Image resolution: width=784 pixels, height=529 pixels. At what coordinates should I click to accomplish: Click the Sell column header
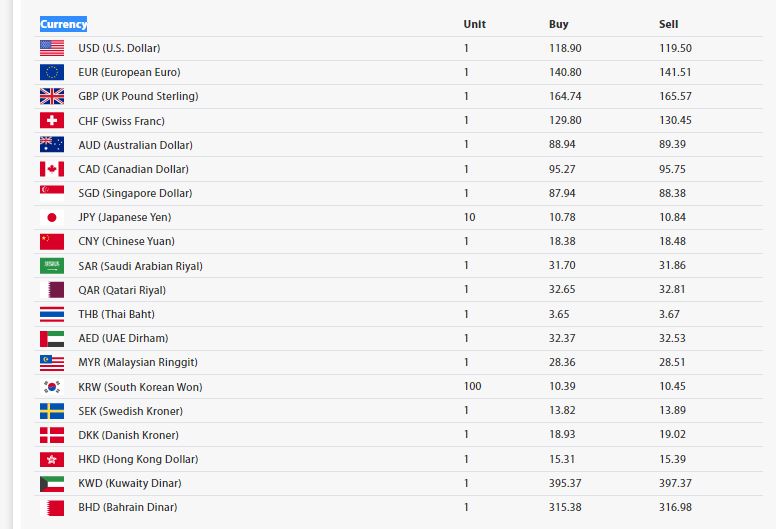(668, 24)
